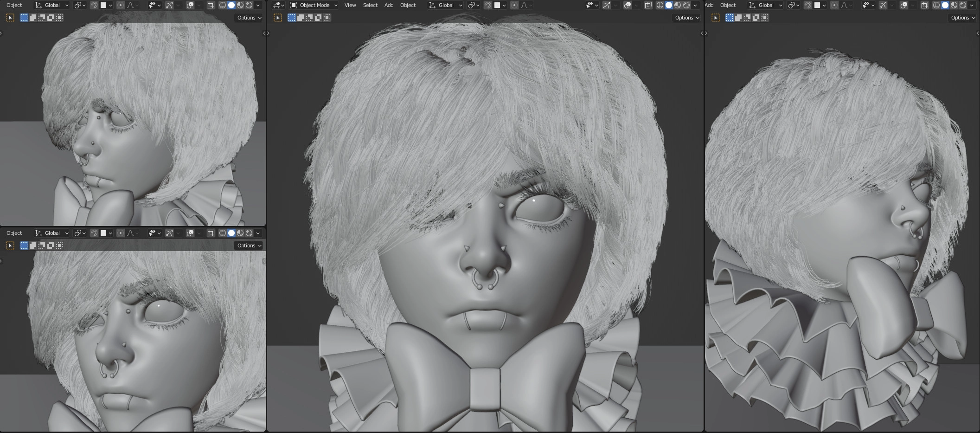Choose Extend selection mode in center viewport
The width and height of the screenshot is (980, 433).
coord(301,18)
